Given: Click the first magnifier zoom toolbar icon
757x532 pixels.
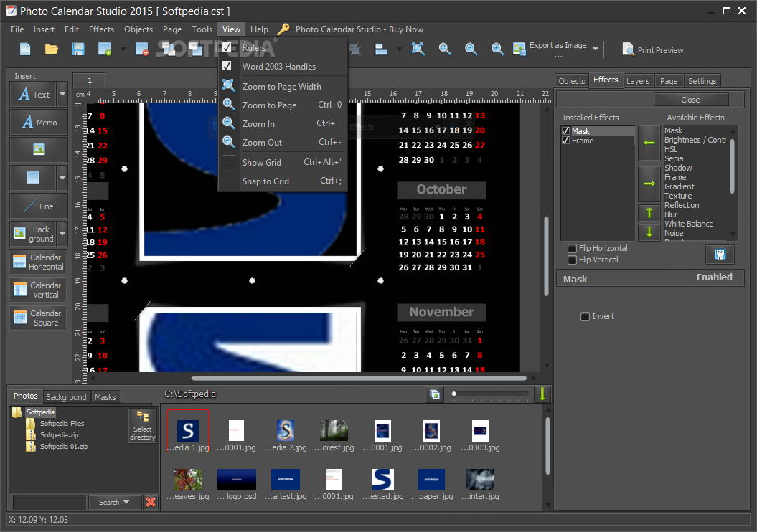Looking at the screenshot, I should coord(445,49).
